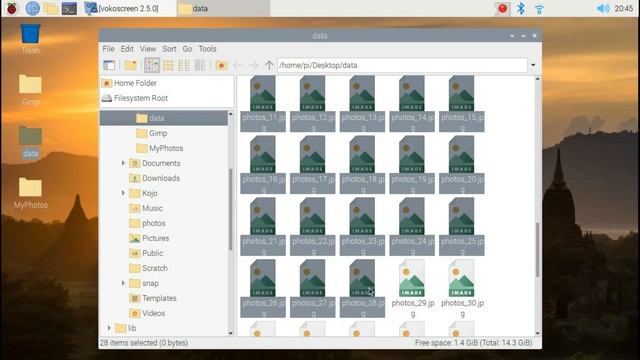Open the file manager taskbar launcher

point(51,8)
